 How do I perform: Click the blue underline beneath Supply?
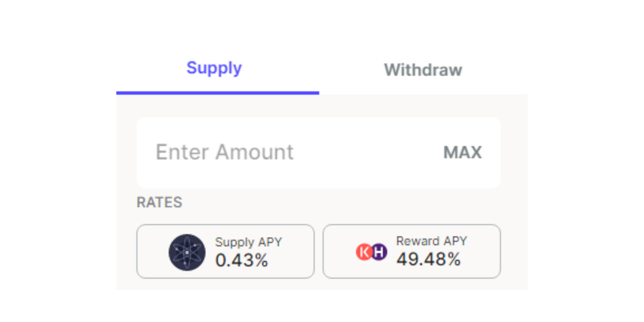pos(218,93)
